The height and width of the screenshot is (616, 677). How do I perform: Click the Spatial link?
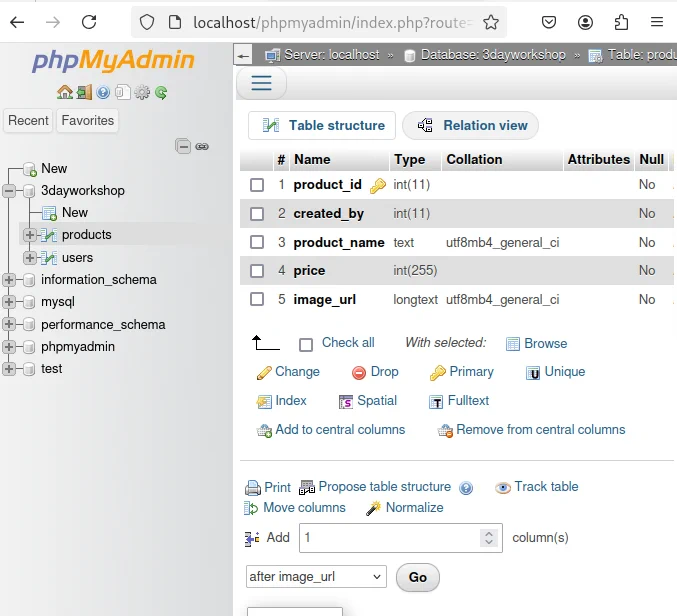coord(377,401)
